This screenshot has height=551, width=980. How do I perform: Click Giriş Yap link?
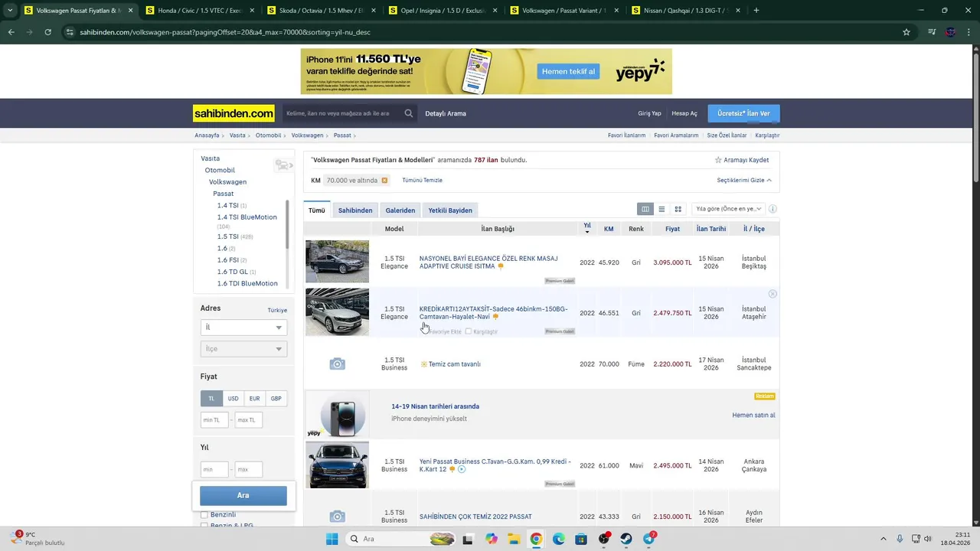coord(649,113)
